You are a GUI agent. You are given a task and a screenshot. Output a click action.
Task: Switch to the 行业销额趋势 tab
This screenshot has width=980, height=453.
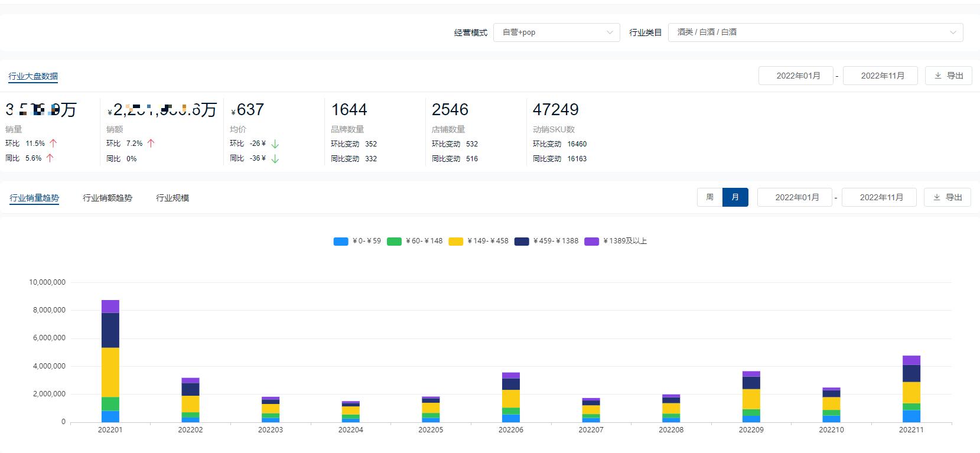coord(108,198)
